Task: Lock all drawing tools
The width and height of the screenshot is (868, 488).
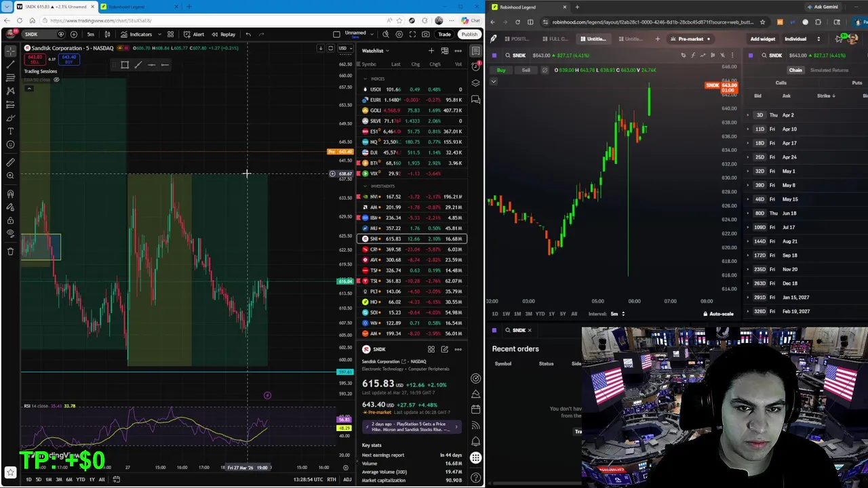Action: tap(10, 220)
